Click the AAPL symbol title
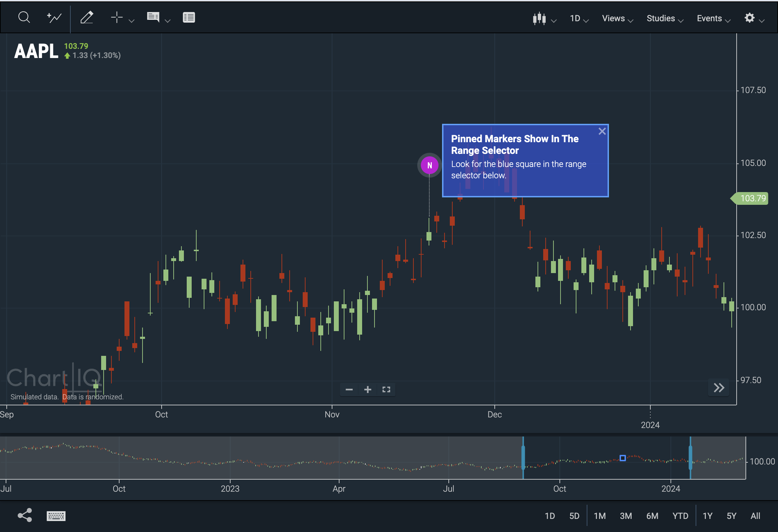This screenshot has height=532, width=778. click(x=36, y=51)
